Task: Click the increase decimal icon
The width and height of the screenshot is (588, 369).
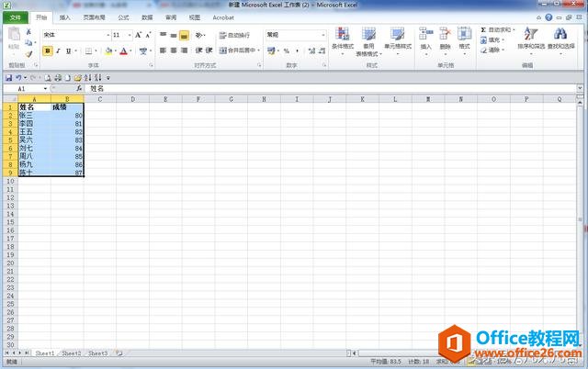Action: pos(311,50)
